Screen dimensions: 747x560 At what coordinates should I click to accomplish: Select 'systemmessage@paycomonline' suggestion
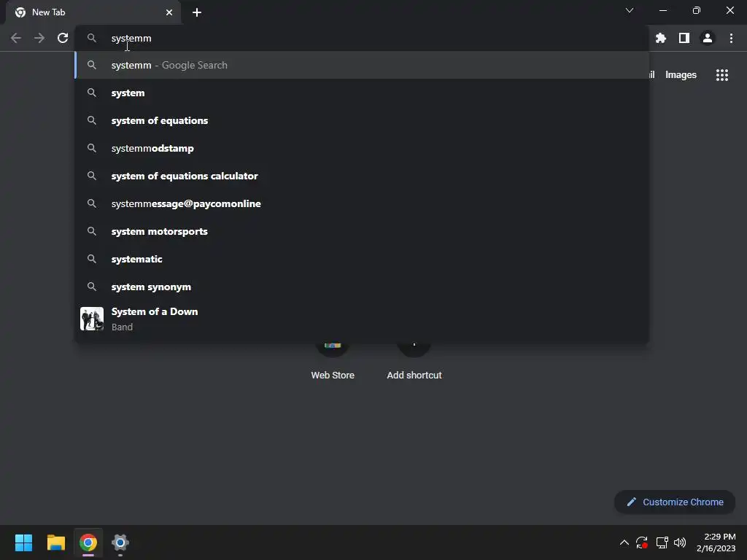tap(362, 203)
